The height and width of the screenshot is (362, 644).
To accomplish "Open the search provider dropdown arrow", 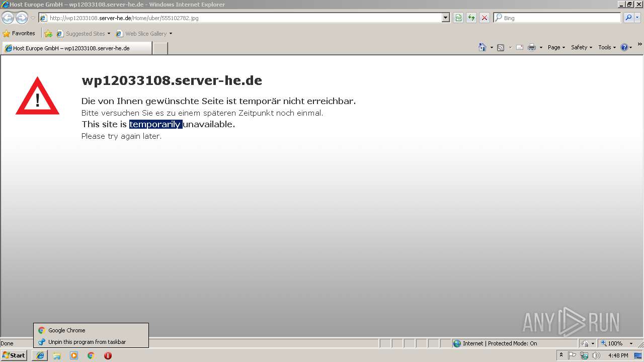I will click(637, 18).
